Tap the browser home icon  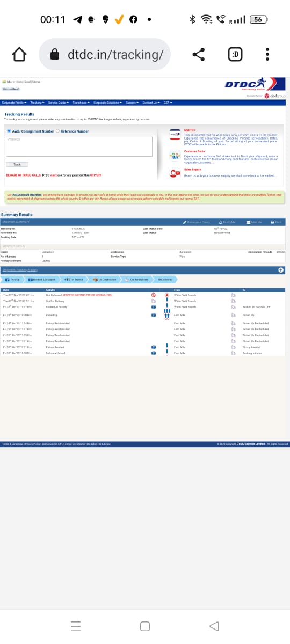click(19, 54)
